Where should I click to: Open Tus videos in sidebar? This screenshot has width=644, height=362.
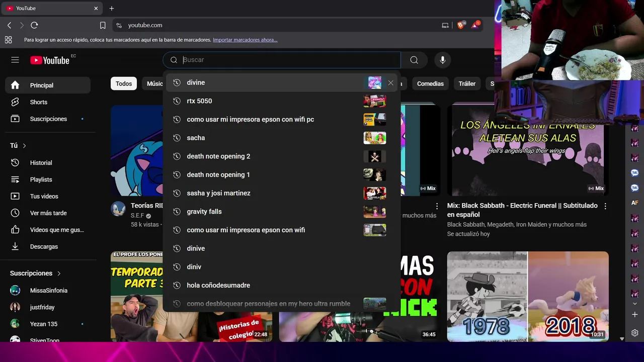48,196
